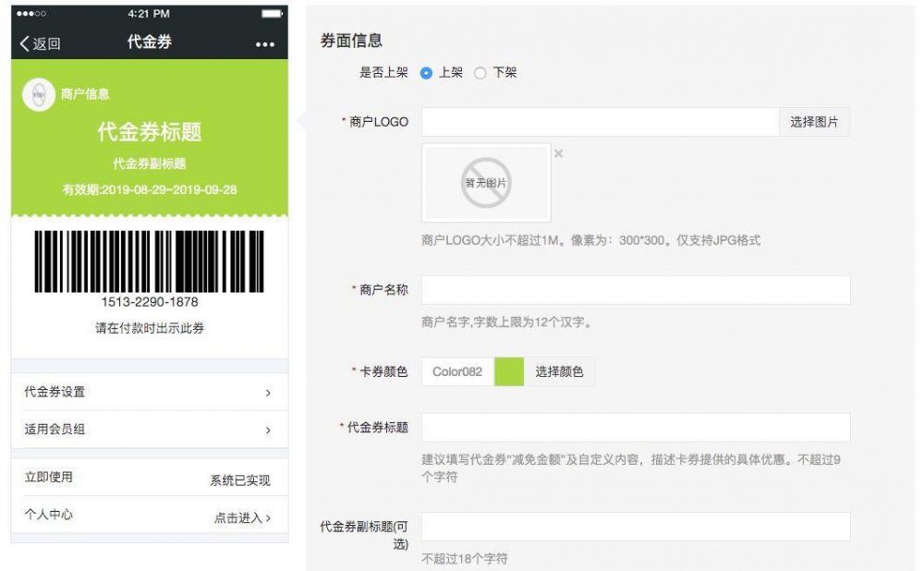The image size is (924, 571).
Task: Select the 下架 radio button
Action: click(x=480, y=73)
